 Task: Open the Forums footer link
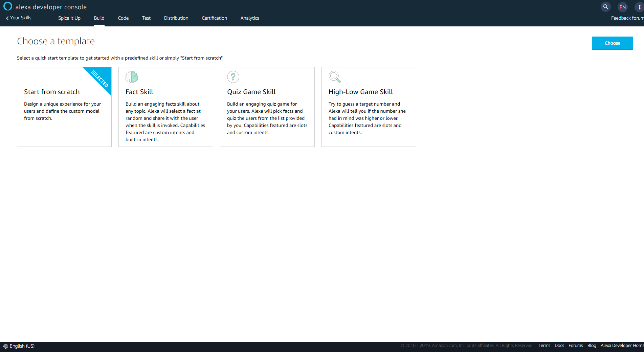point(575,346)
